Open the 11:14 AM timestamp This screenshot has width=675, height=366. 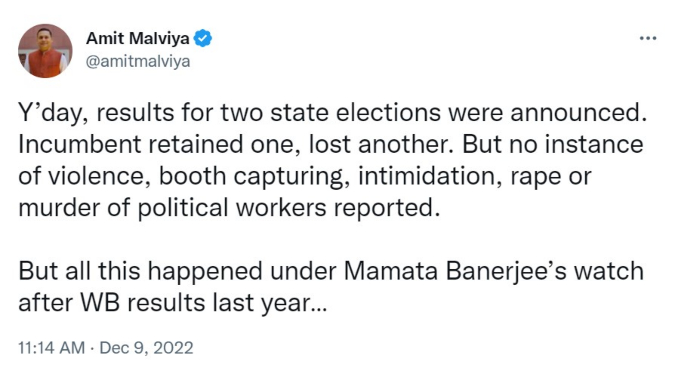pyautogui.click(x=52, y=347)
